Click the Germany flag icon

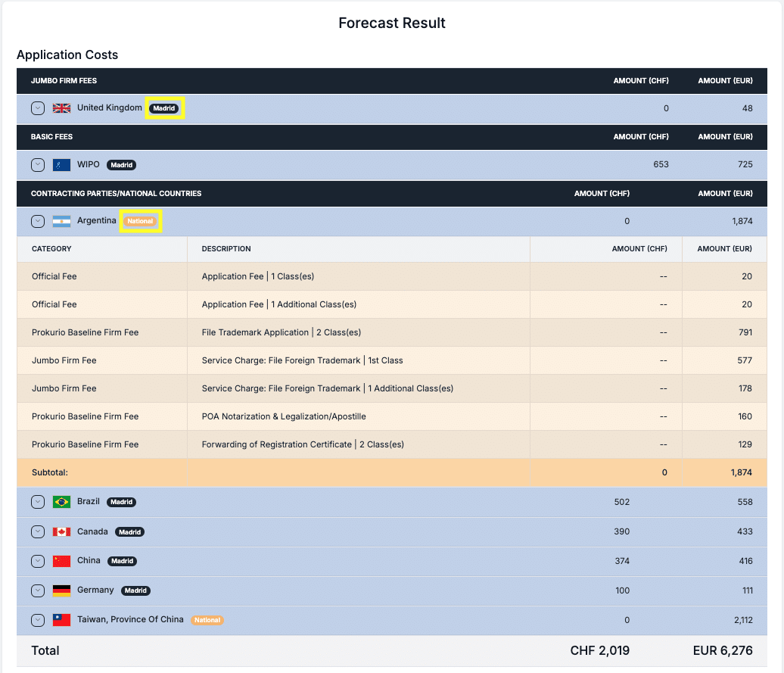coord(61,590)
